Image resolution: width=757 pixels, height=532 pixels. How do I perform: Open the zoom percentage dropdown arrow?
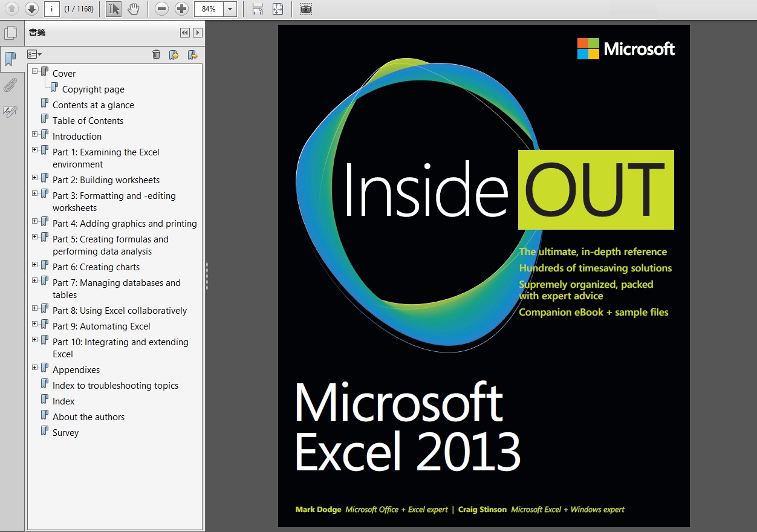pyautogui.click(x=230, y=8)
